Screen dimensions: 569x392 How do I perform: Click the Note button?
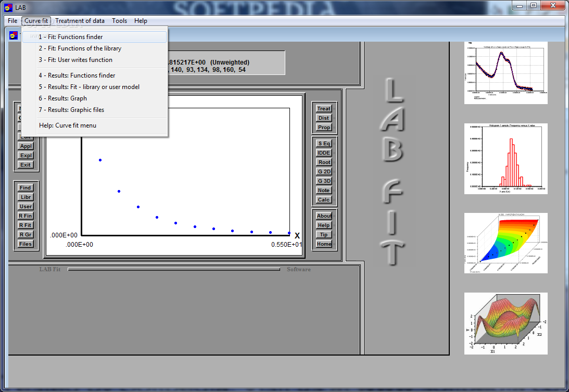pos(324,191)
